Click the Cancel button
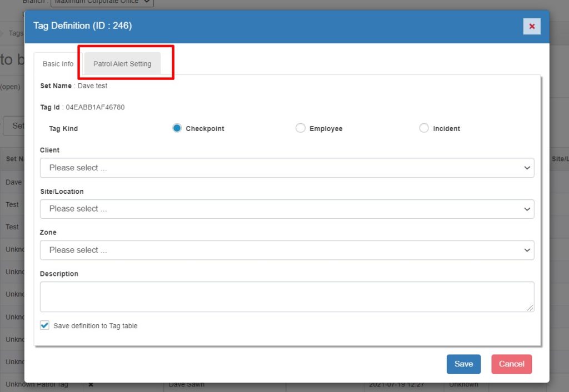Screen dimensions: 569x392 [511, 364]
